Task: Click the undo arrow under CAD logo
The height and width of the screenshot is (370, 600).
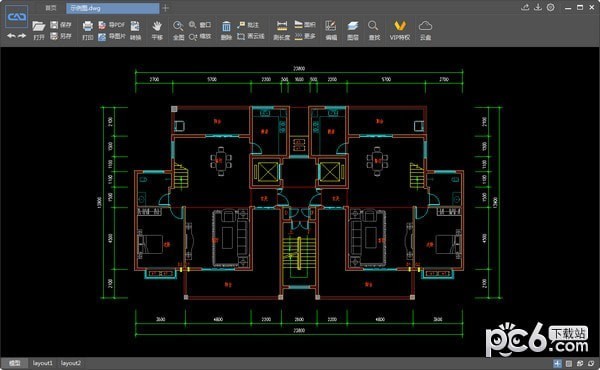Action: pos(11,36)
